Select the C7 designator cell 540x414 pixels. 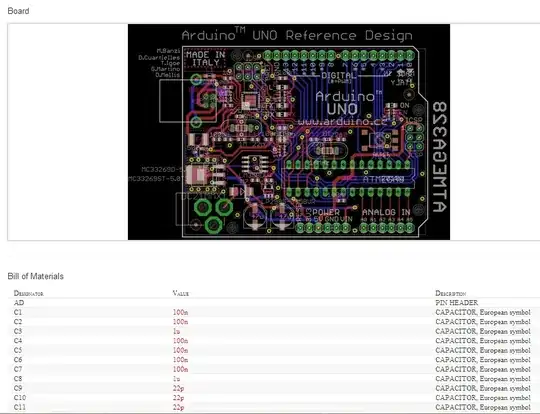(18, 369)
